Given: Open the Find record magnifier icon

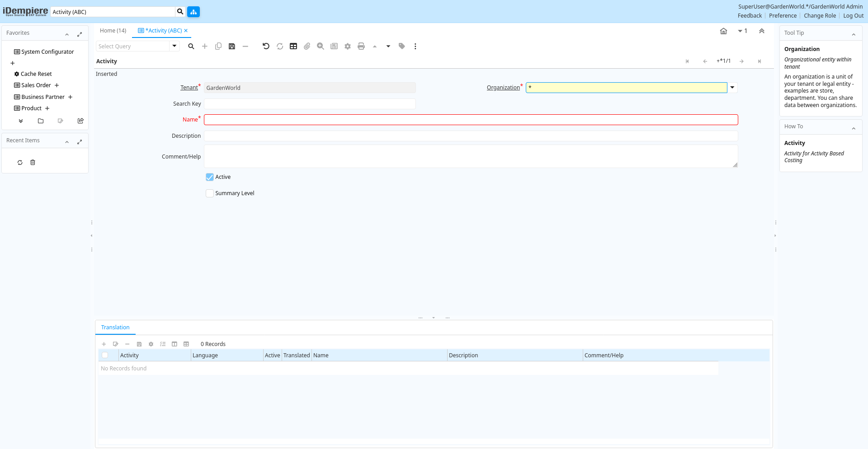Looking at the screenshot, I should pyautogui.click(x=191, y=46).
